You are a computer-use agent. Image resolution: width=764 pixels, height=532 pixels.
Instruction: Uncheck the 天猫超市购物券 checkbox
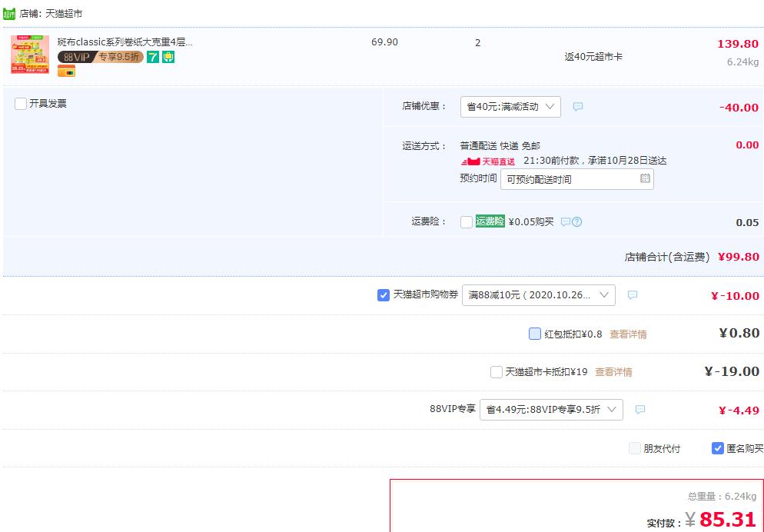(x=384, y=295)
